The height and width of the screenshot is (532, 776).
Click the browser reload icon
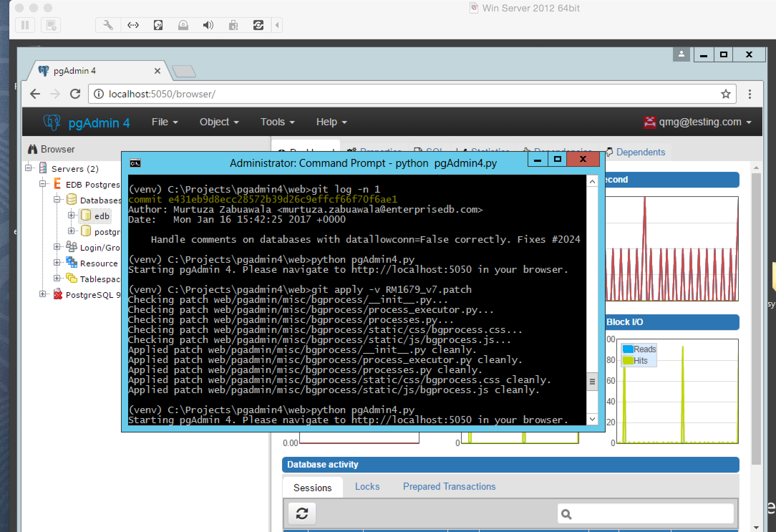(75, 94)
